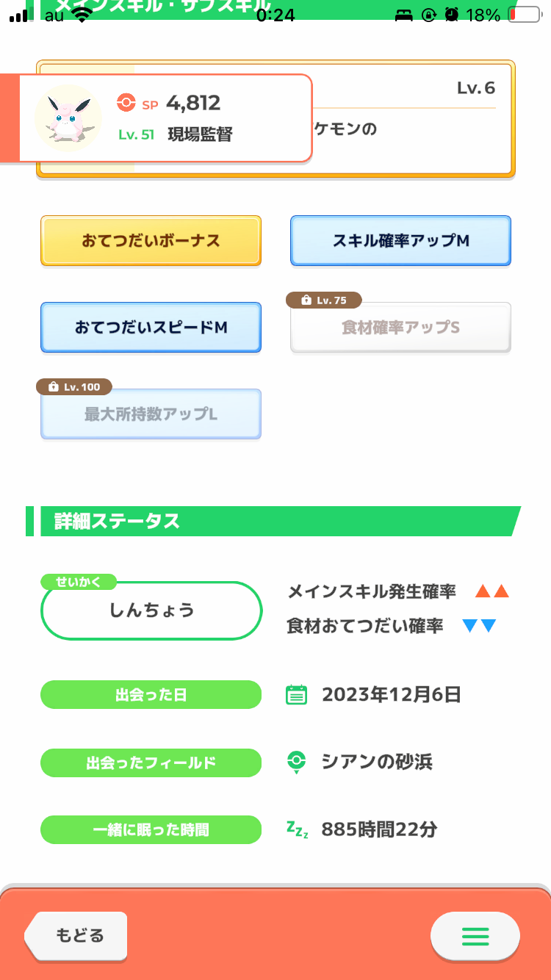Image resolution: width=551 pixels, height=980 pixels.
Task: Tap the SP Poké Ball icon
Action: click(x=126, y=104)
